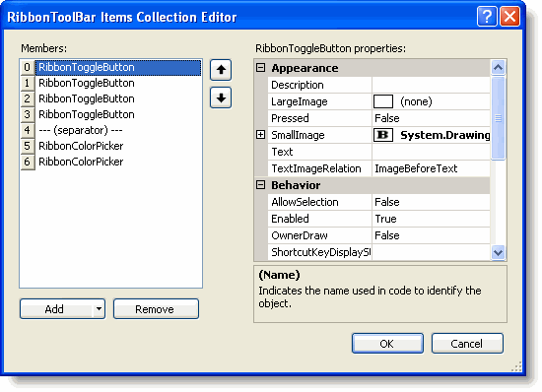542x392 pixels.
Task: Click the index 0 row header box
Action: pyautogui.click(x=28, y=67)
